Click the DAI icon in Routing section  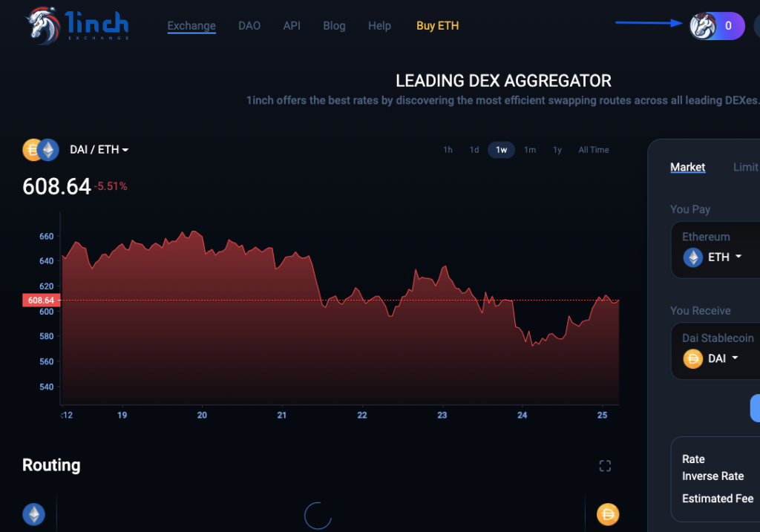click(x=608, y=514)
